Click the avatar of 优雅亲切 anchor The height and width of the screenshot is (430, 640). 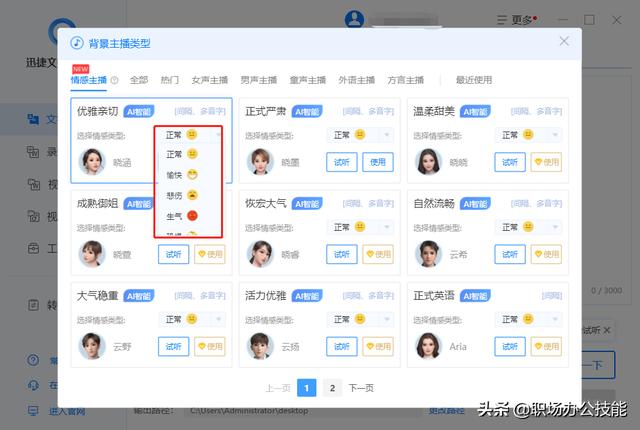click(x=92, y=162)
